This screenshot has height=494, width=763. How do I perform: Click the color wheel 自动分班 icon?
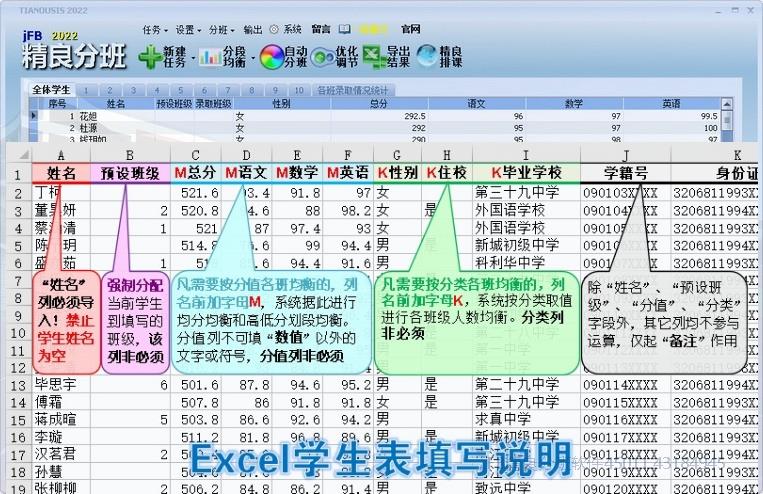272,57
